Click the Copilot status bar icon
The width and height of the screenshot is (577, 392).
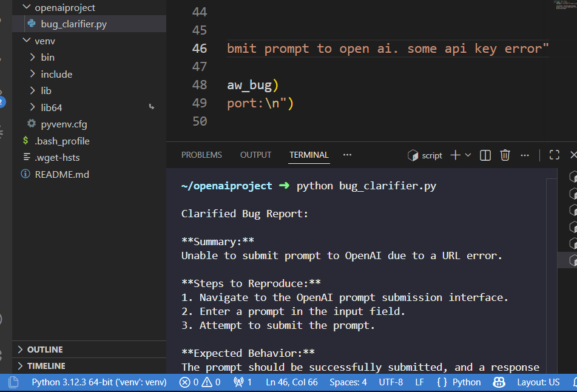pyautogui.click(x=499, y=382)
